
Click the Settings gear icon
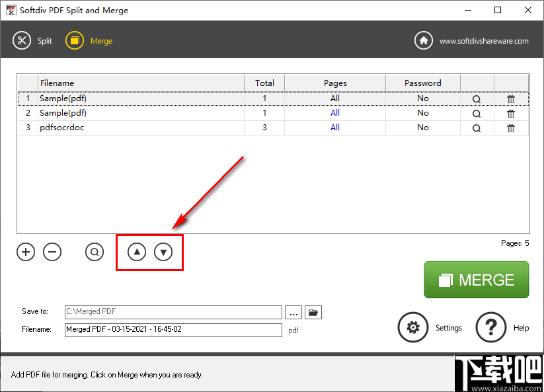tap(413, 327)
